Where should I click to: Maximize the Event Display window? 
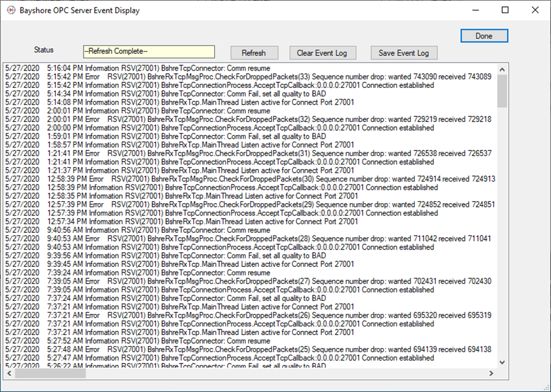click(x=505, y=10)
